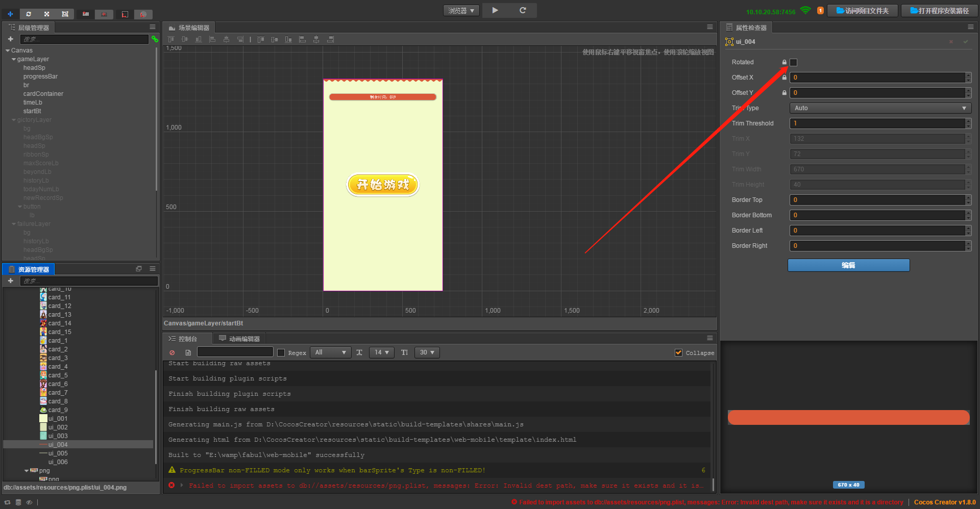The image size is (980, 509).
Task: Toggle the Rotated checkbox
Action: click(793, 62)
